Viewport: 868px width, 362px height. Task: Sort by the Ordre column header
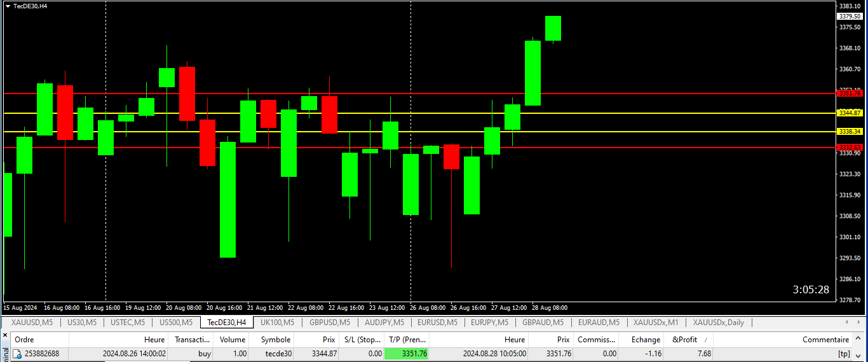[39, 340]
